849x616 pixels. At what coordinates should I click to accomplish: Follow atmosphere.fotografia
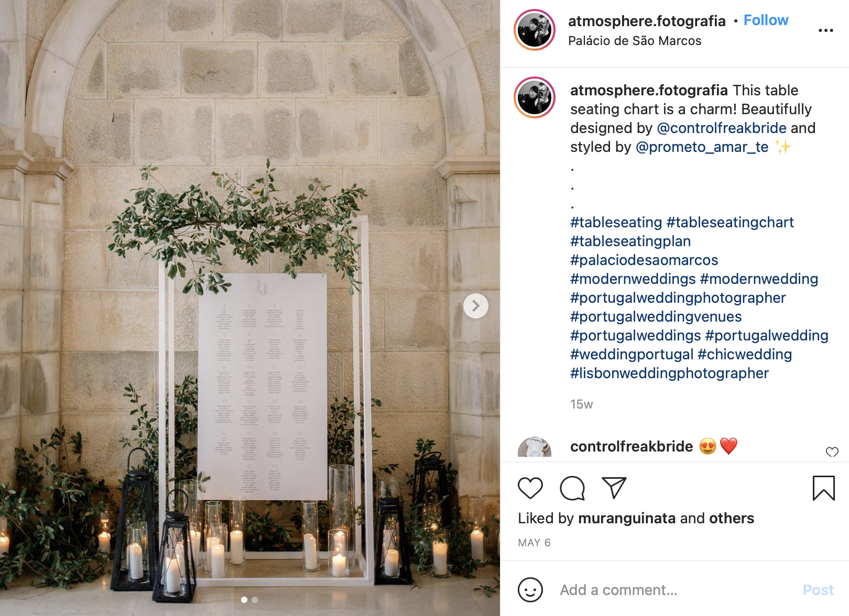[x=766, y=20]
